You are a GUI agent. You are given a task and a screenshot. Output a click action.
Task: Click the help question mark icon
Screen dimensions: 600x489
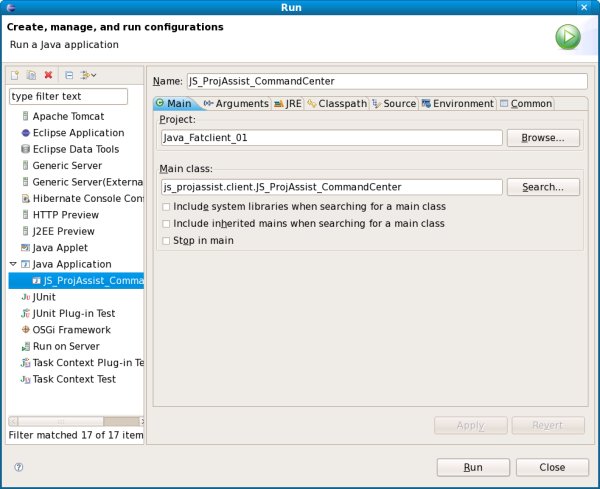click(18, 467)
